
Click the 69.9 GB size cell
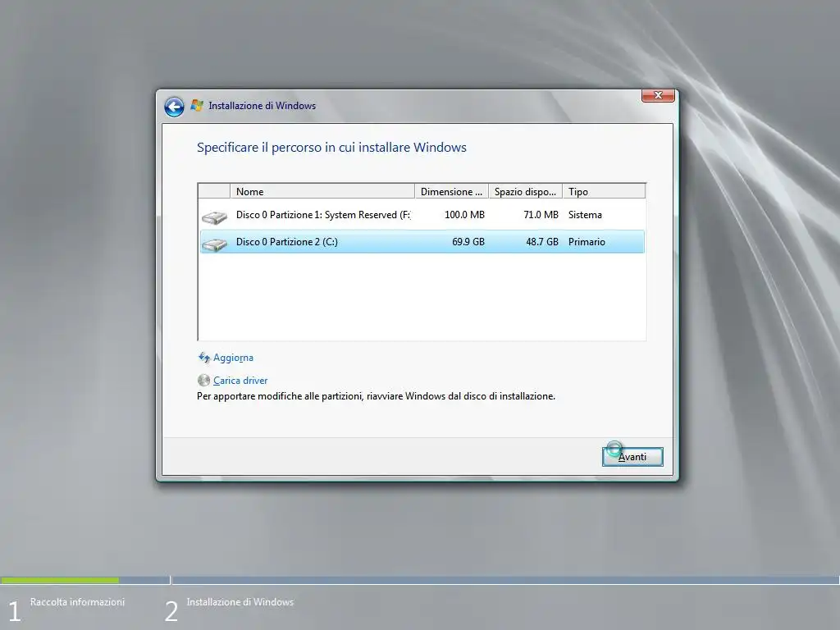pyautogui.click(x=468, y=242)
